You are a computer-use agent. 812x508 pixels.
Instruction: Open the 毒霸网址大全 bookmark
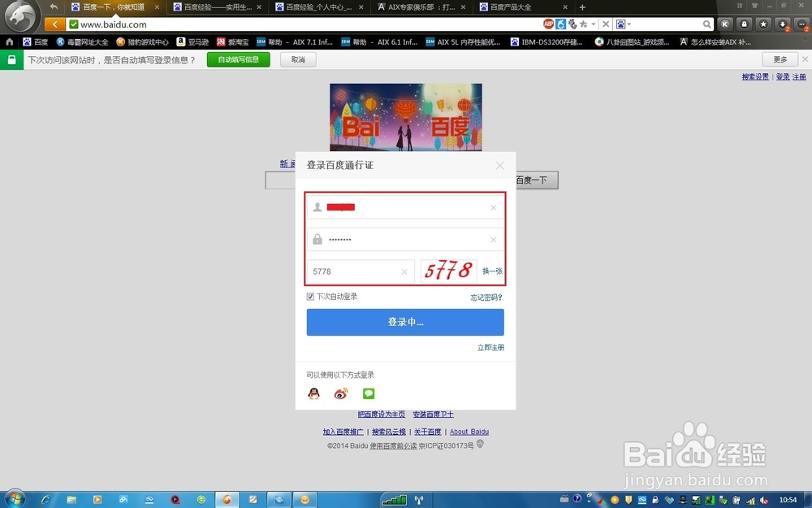82,42
